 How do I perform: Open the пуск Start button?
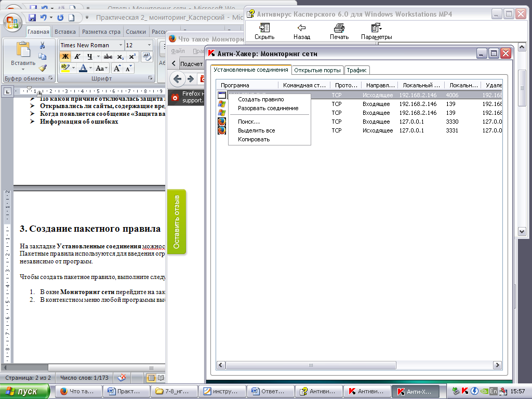point(25,392)
